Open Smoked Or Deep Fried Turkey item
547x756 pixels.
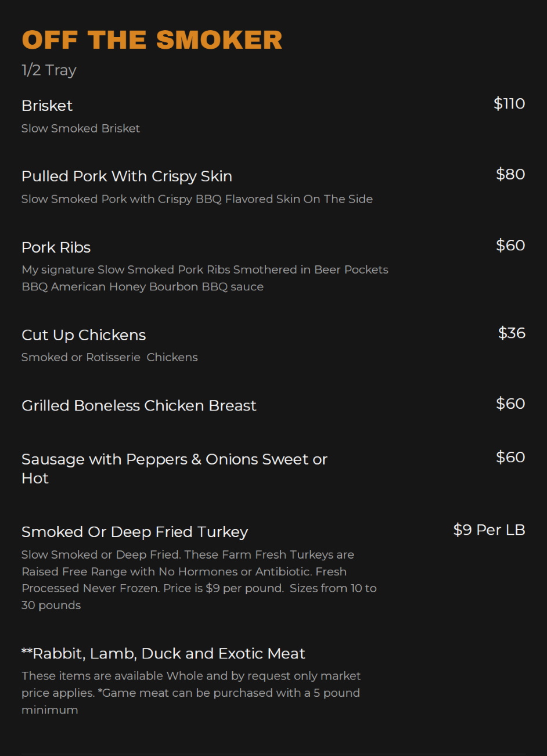pyautogui.click(x=135, y=532)
